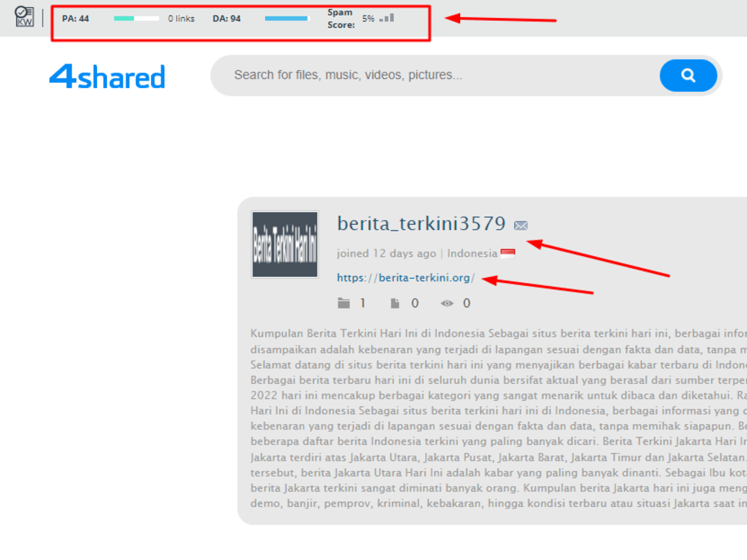This screenshot has width=747, height=560.
Task: Click the PA score progress bar
Action: tap(136, 19)
